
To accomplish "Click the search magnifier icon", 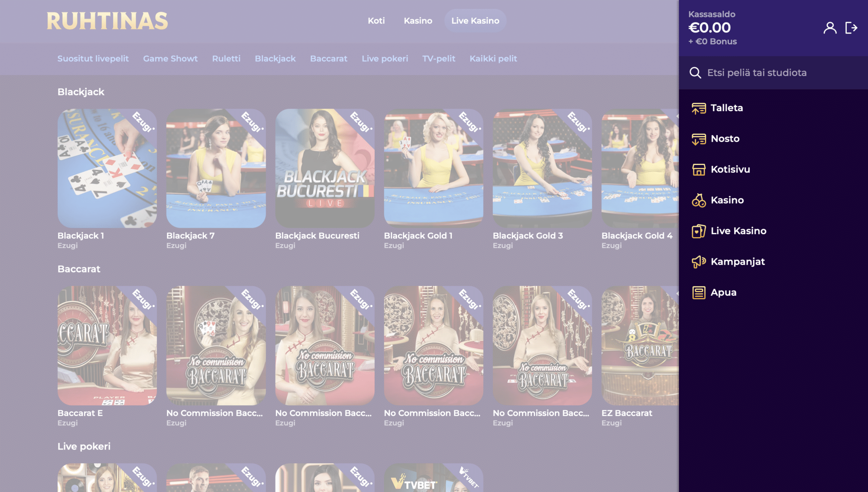I will (x=695, y=73).
